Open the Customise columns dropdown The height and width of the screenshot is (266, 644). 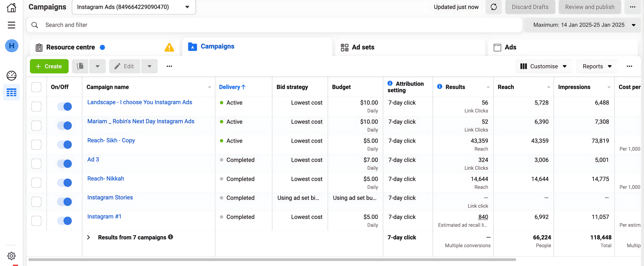(x=543, y=66)
